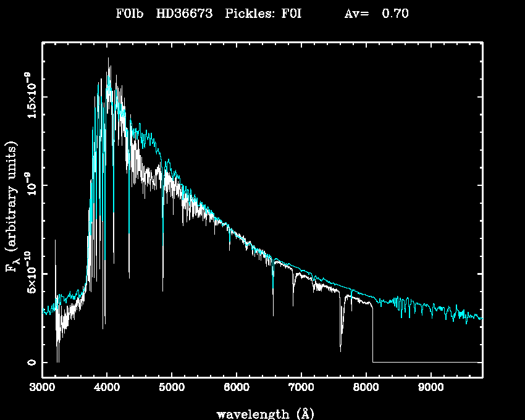The width and height of the screenshot is (525, 420).
Task: Click the 'Fλ (arbitrary units)' y-axis label
Action: pos(12,207)
